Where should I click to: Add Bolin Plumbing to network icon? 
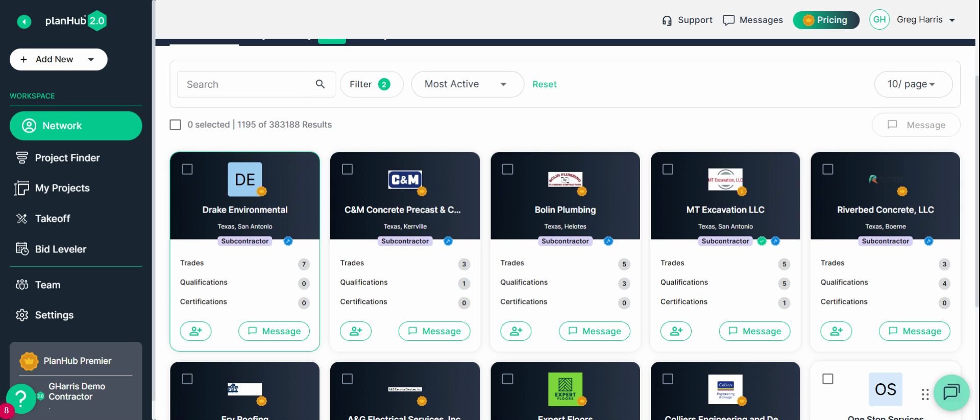tap(516, 331)
